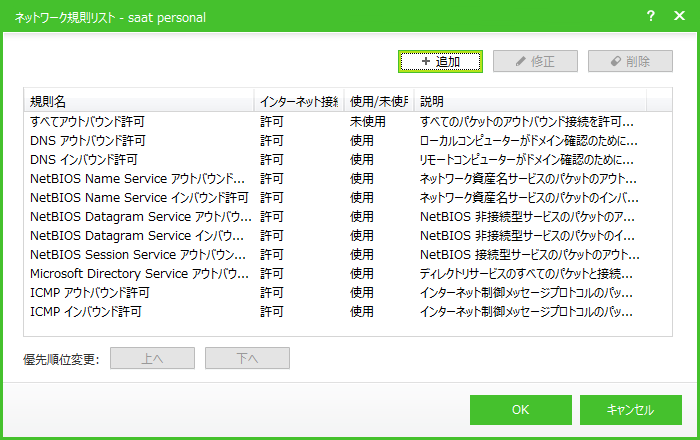The width and height of the screenshot is (700, 440).
Task: Confirm with the green OK button
Action: click(521, 410)
